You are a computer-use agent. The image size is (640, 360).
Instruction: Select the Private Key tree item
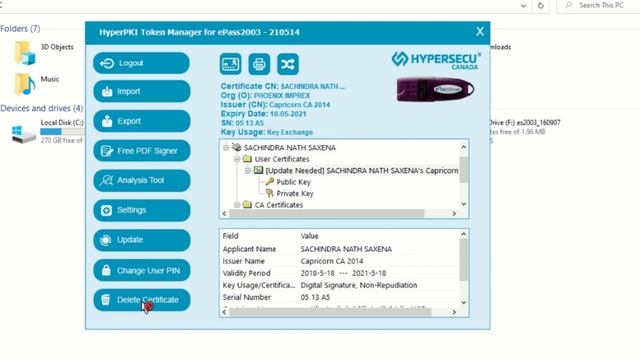pyautogui.click(x=295, y=193)
